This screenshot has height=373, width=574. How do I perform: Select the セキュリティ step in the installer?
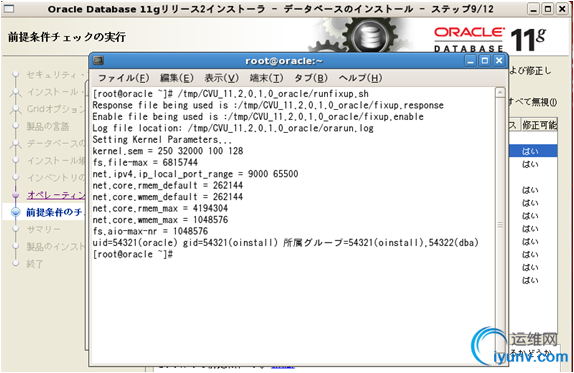click(56, 75)
